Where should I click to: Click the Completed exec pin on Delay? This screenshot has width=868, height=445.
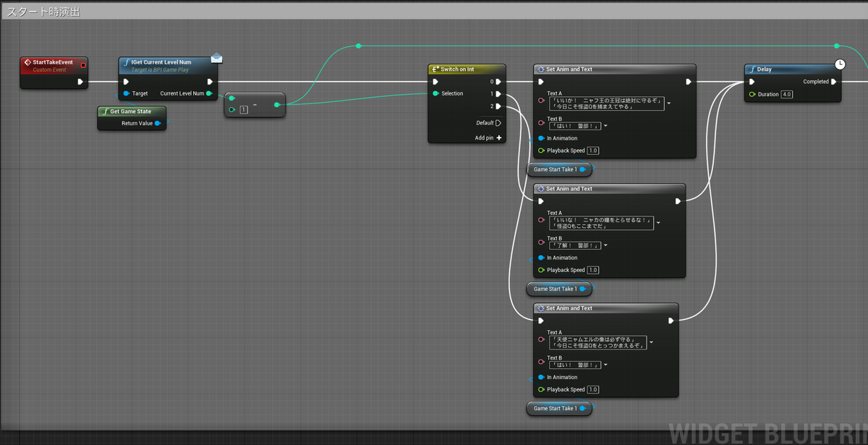click(835, 82)
